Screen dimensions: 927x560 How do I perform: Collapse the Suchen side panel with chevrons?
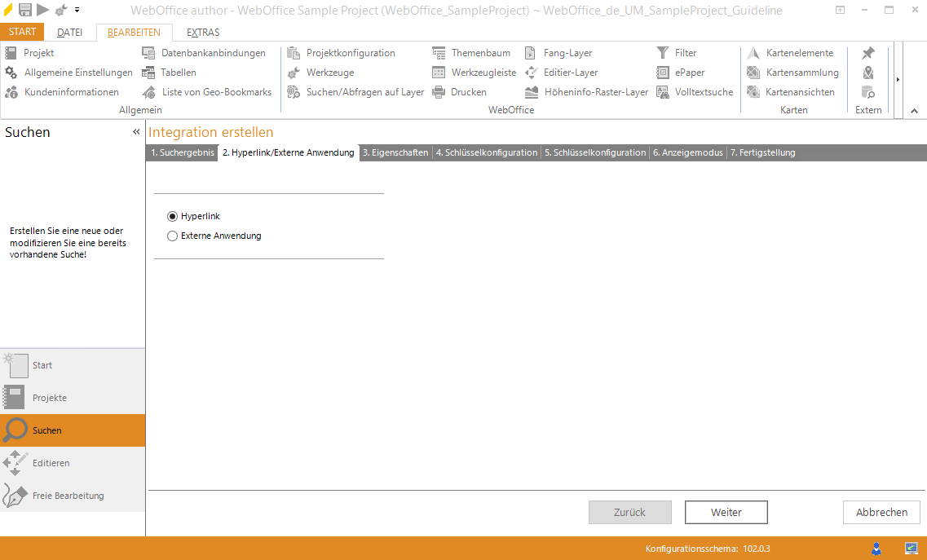coord(136,132)
